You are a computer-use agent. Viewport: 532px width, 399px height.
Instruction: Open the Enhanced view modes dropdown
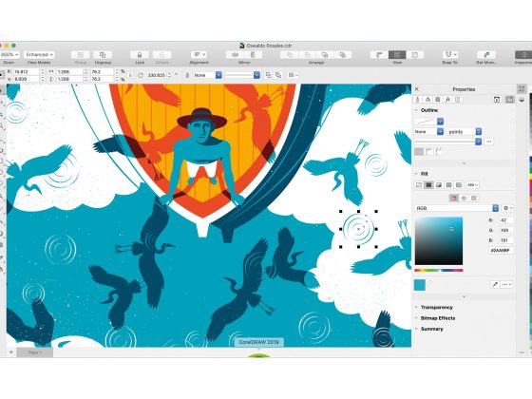tap(39, 55)
